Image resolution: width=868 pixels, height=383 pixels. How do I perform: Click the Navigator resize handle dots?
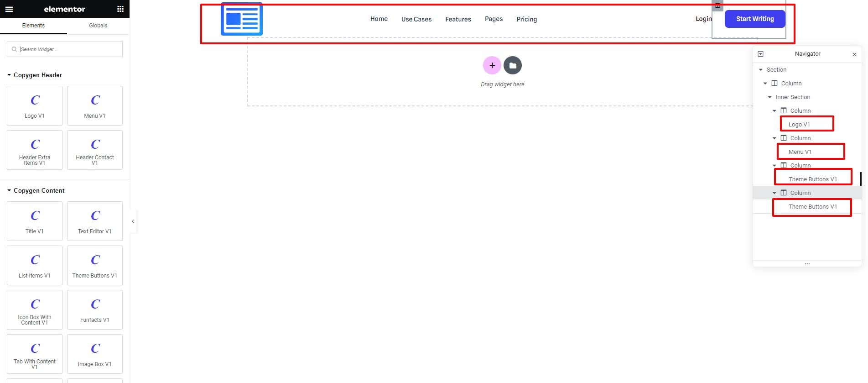807,264
